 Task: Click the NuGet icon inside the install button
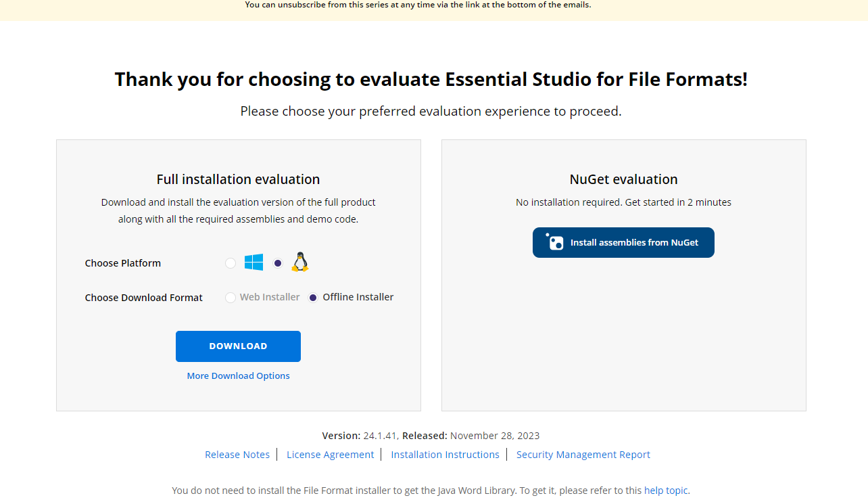coord(556,242)
